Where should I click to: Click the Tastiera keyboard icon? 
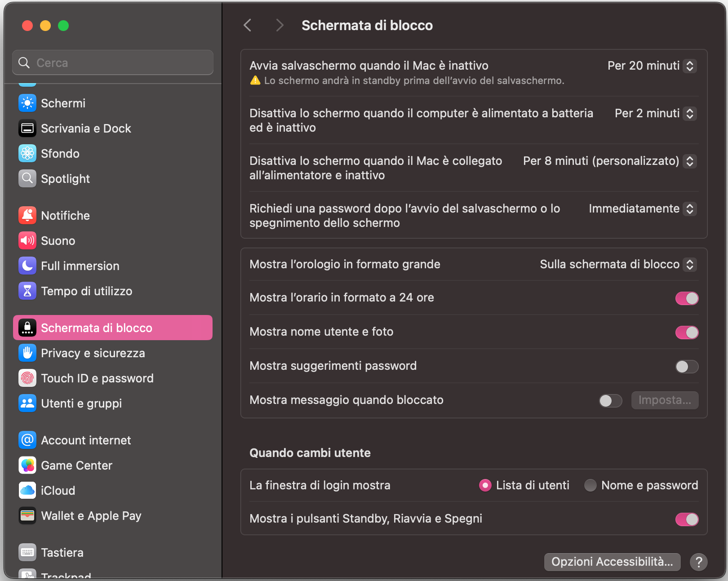(27, 552)
